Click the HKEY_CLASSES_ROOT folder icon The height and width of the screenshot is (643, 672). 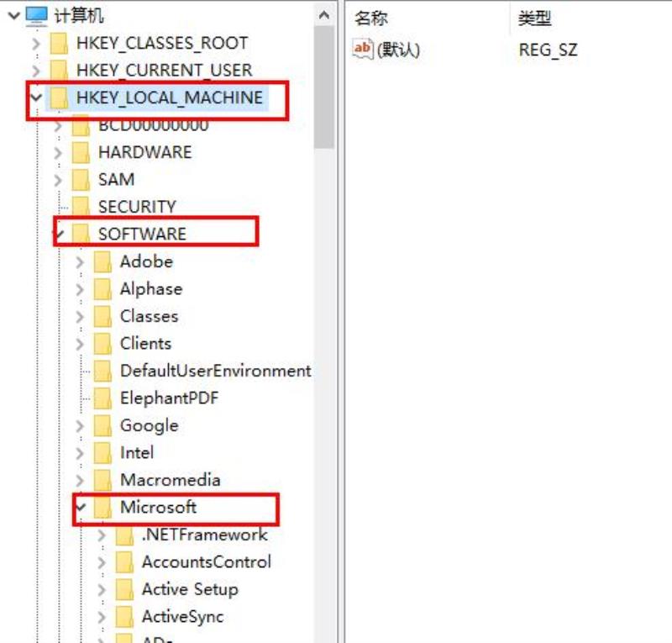[59, 44]
